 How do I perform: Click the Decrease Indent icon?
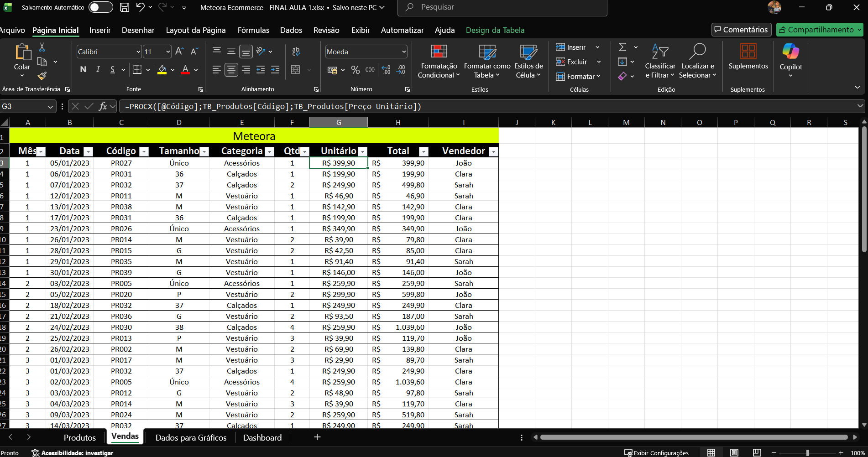click(261, 70)
